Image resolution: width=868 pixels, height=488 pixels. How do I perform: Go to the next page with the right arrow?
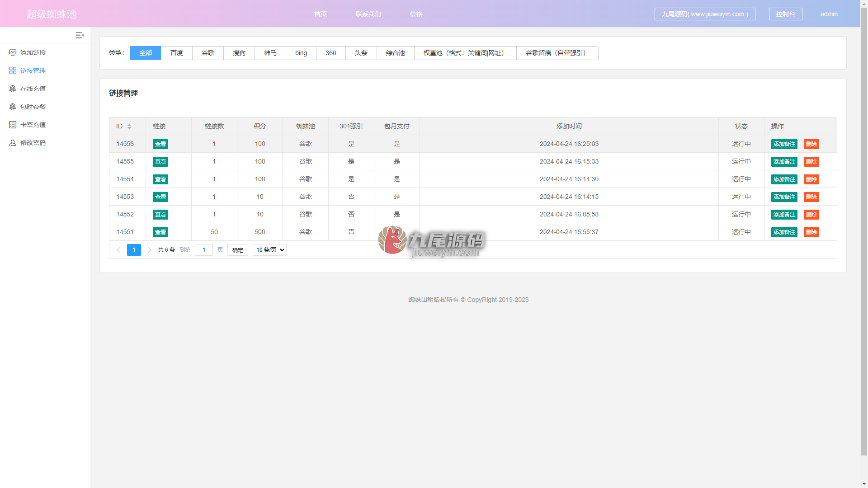click(149, 250)
